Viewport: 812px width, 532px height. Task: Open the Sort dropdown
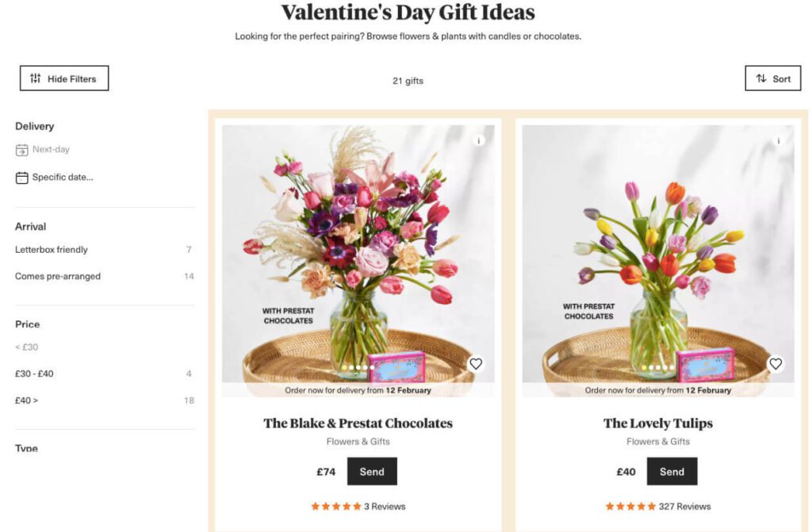click(773, 78)
